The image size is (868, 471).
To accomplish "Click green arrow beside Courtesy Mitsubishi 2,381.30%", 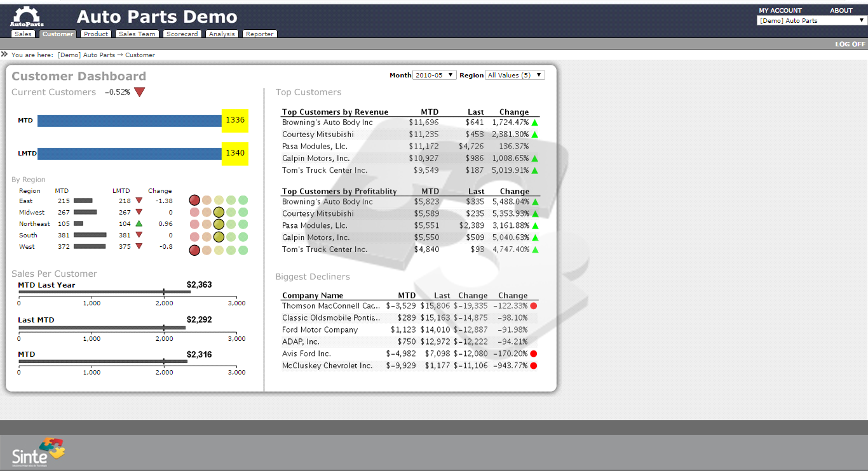I will [534, 135].
